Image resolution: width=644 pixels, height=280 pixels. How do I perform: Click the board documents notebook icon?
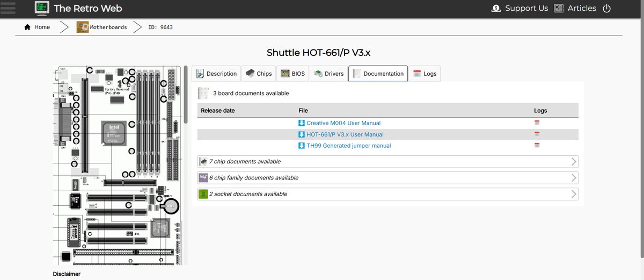(x=203, y=93)
